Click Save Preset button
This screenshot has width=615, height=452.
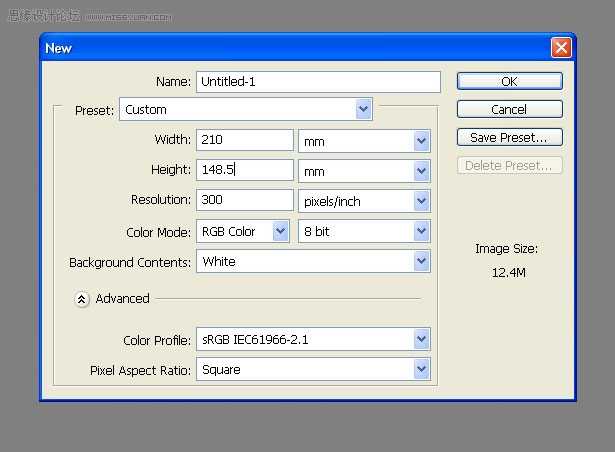coord(509,137)
